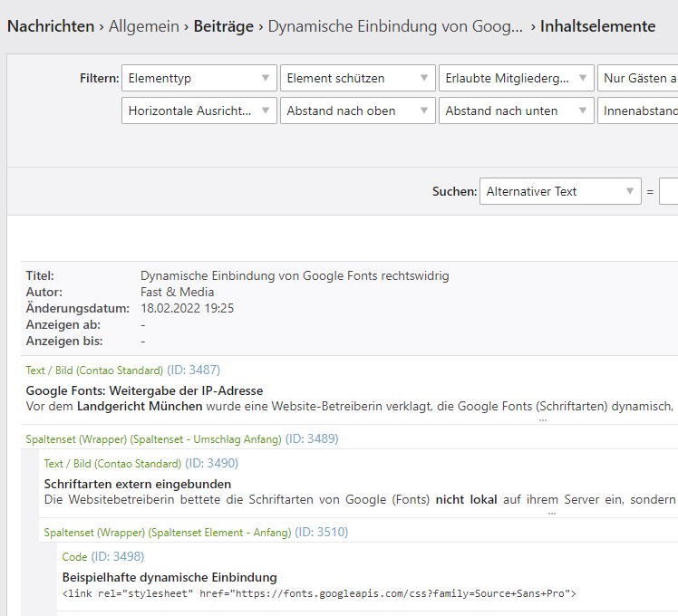
Task: Expand the Erlaubte Mitgliederg... filter dropdown
Action: (x=517, y=78)
